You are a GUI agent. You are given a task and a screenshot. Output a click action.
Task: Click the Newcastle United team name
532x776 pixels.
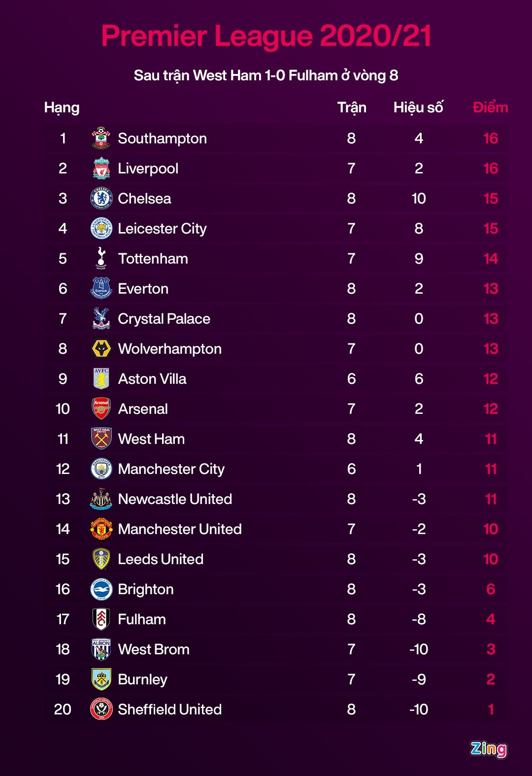(175, 499)
